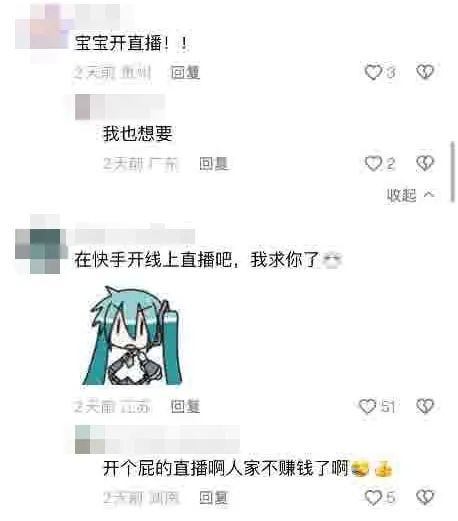Reply to "我也想要" comment
The height and width of the screenshot is (521, 458).
pyautogui.click(x=213, y=164)
